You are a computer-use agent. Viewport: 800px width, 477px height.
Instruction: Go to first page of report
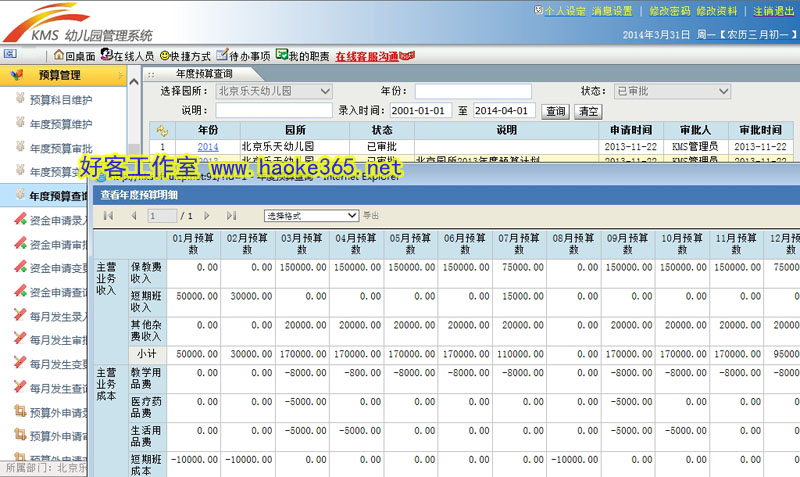click(x=108, y=216)
